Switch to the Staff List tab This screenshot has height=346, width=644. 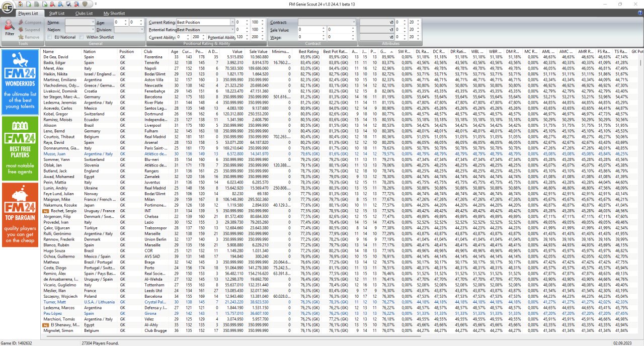coord(57,13)
